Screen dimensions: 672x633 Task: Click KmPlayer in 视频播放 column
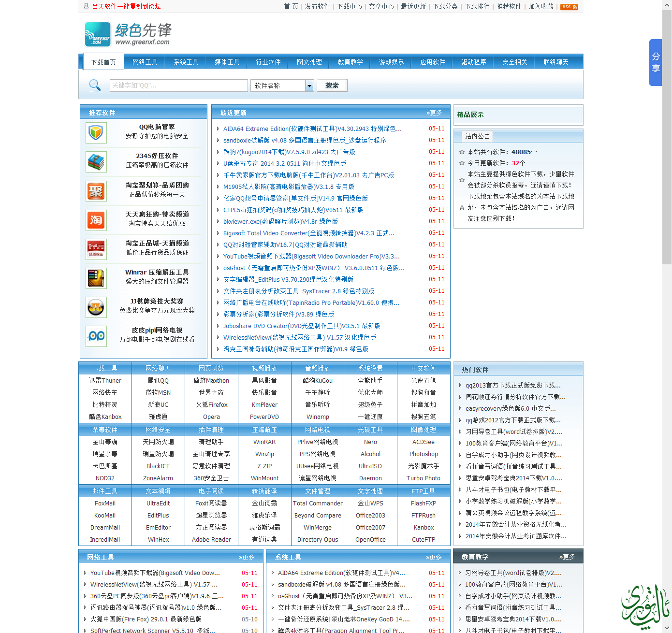click(x=264, y=404)
